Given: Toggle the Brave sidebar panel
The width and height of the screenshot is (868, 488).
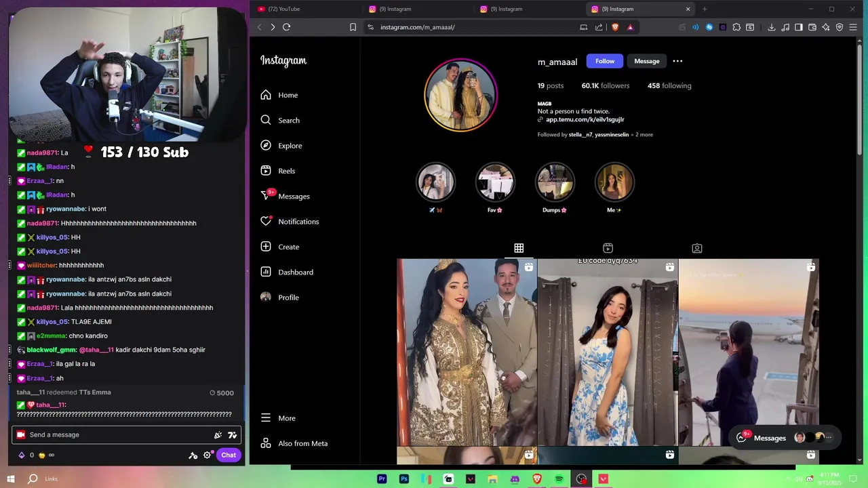Looking at the screenshot, I should pos(799,27).
